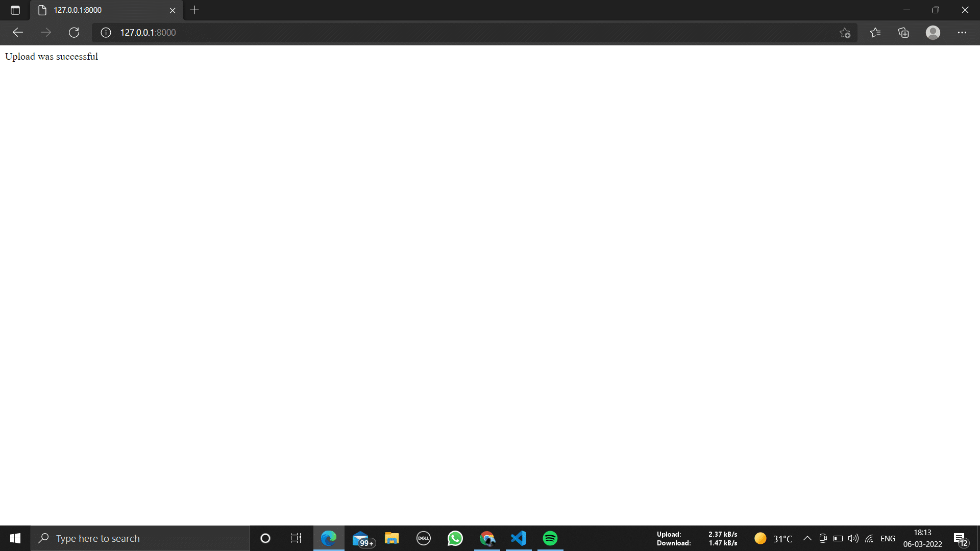The height and width of the screenshot is (551, 980).
Task: Open the browser profile avatar
Action: (x=933, y=33)
